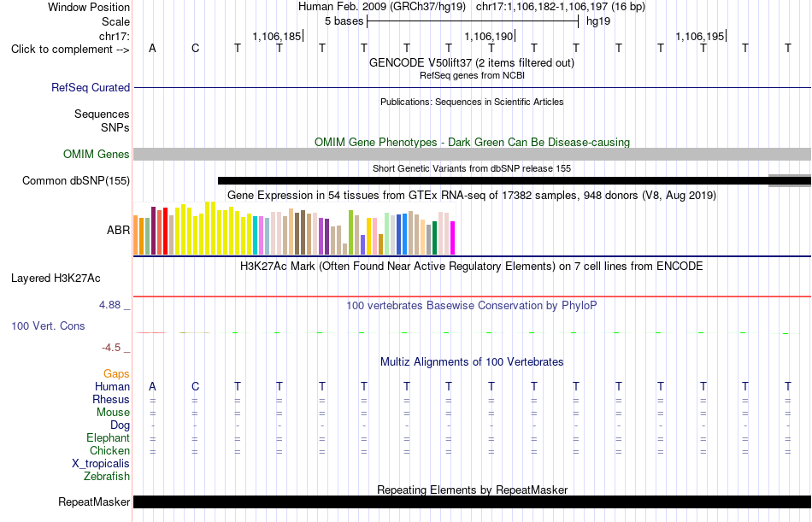
Task: Click the '100 Vert. Cons' track label
Action: 48,326
